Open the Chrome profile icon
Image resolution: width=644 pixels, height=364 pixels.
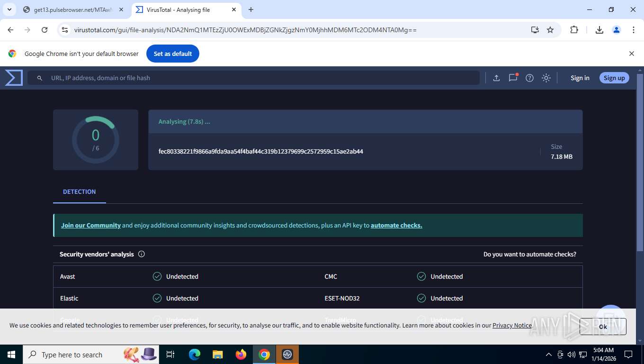tap(617, 30)
